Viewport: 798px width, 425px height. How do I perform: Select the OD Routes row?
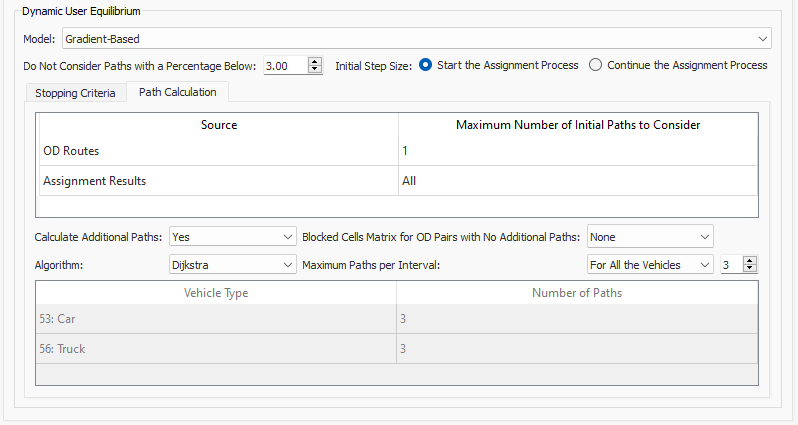tap(218, 151)
